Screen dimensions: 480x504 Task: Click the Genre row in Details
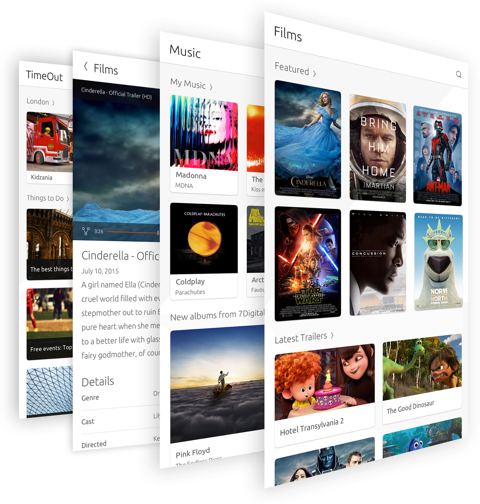pyautogui.click(x=120, y=397)
